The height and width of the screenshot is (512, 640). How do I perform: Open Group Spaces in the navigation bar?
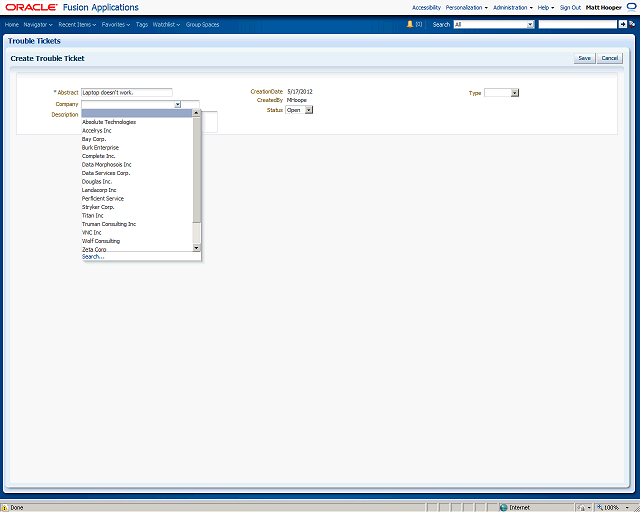202,24
